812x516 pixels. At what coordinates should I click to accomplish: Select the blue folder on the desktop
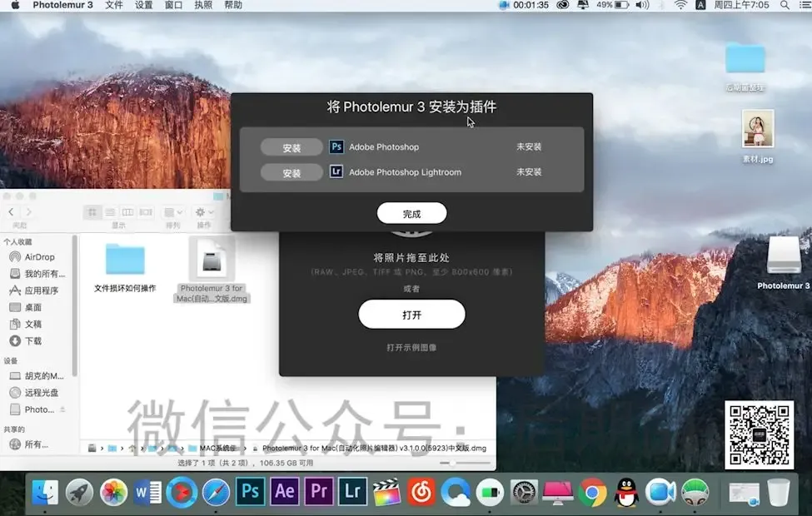pyautogui.click(x=745, y=67)
